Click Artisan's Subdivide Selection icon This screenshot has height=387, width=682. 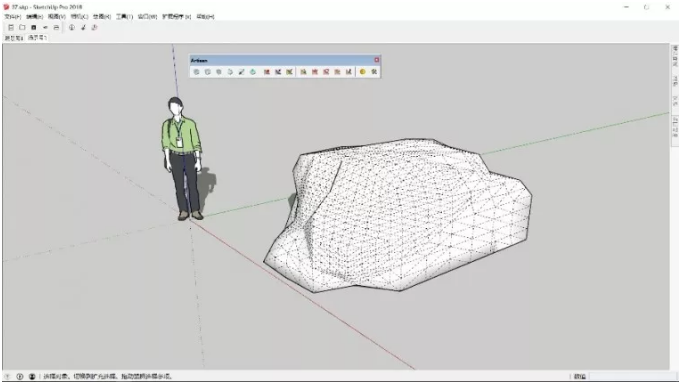coord(207,72)
